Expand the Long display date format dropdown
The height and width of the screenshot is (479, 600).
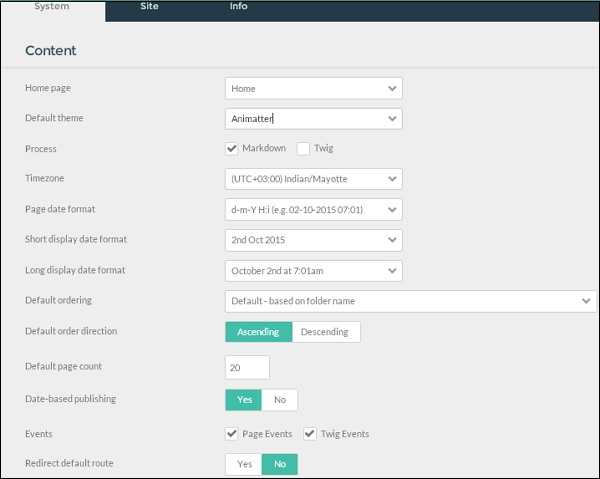tap(313, 271)
